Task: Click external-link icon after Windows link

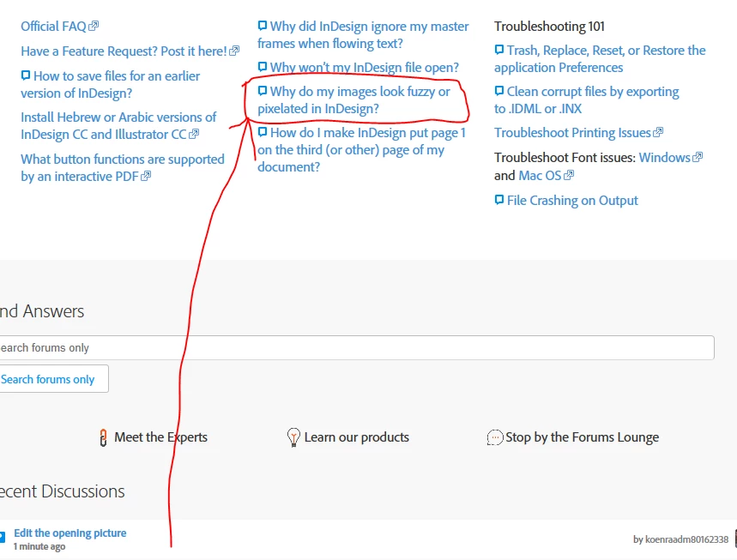Action: [x=698, y=157]
